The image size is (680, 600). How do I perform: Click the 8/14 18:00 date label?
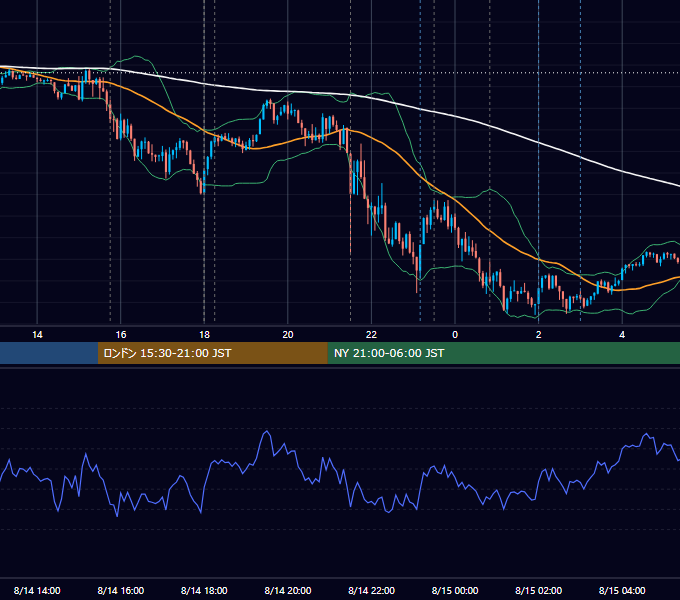204,590
